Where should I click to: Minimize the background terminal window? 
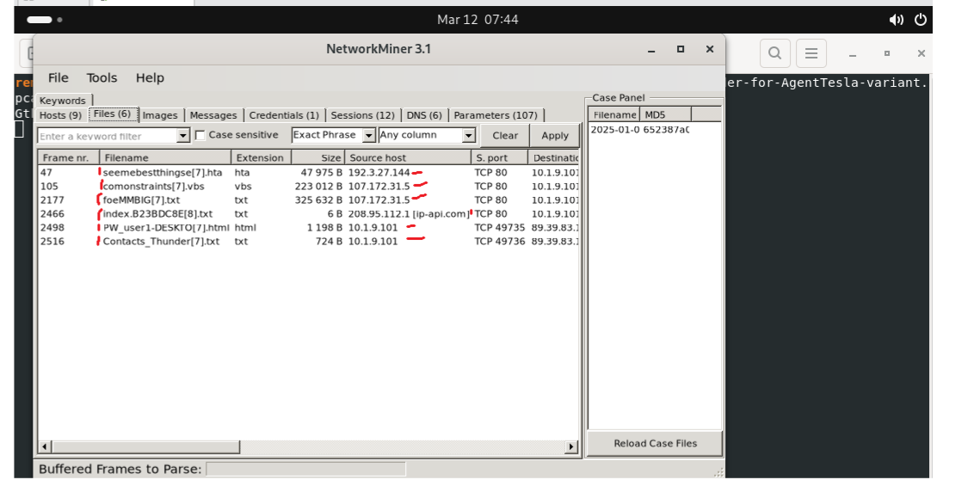click(x=852, y=54)
